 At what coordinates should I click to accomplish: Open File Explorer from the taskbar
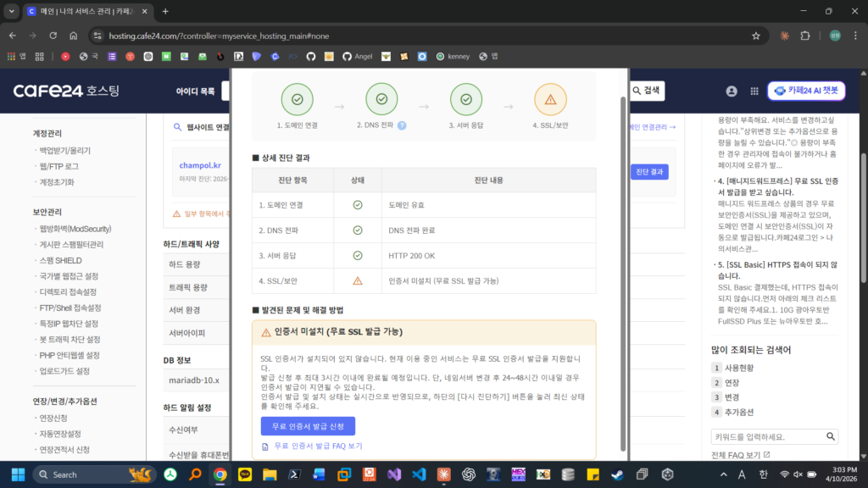[x=270, y=474]
